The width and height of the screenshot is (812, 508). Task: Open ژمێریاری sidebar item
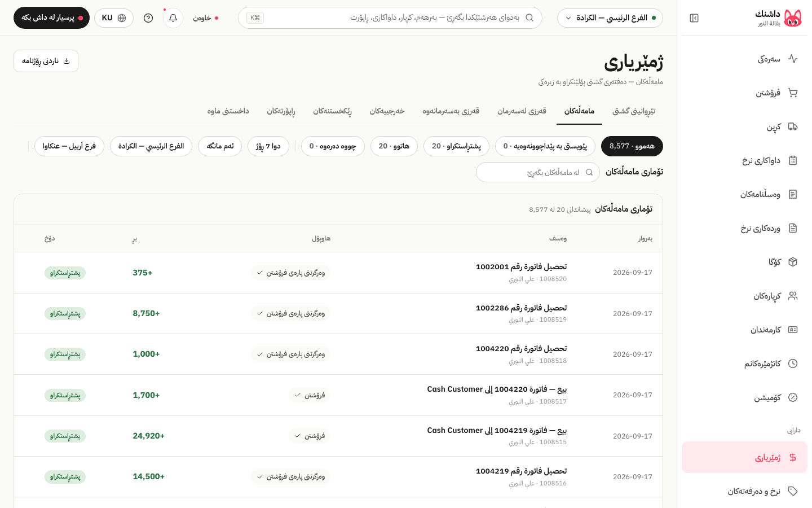(744, 457)
